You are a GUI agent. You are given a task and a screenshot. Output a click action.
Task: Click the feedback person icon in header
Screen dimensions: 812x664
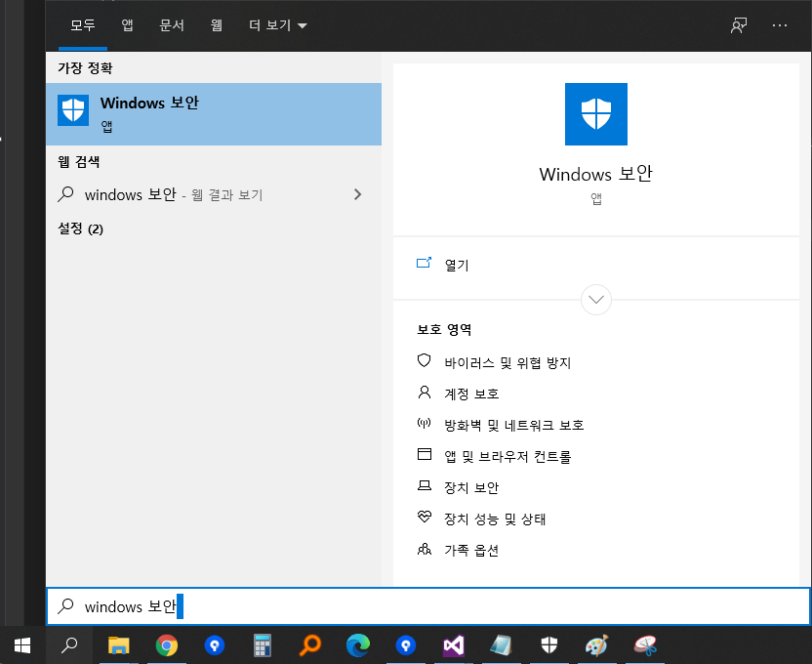(739, 24)
